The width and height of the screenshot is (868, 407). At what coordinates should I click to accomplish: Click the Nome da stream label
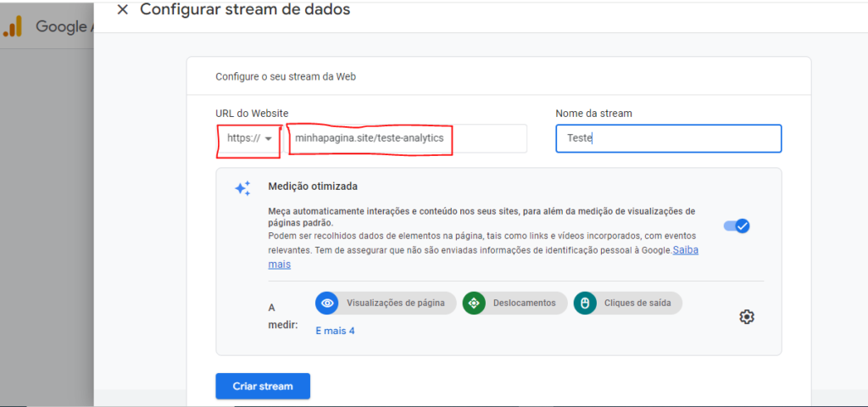pyautogui.click(x=594, y=113)
